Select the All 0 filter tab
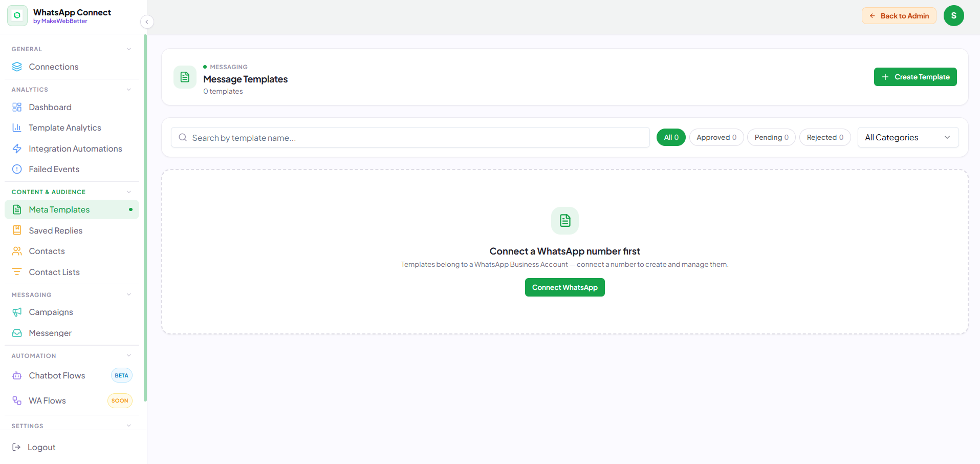Image resolution: width=980 pixels, height=464 pixels. [x=671, y=137]
